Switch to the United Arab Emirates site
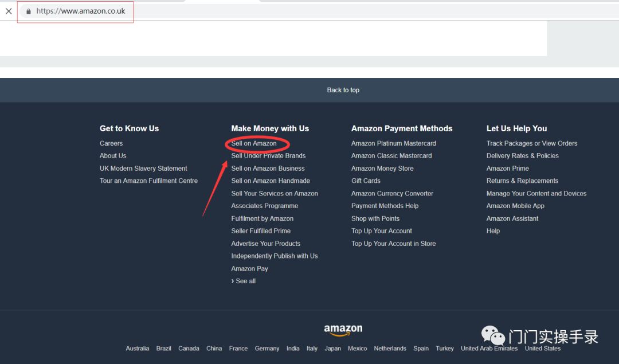Screen dimensions: 619x364 point(489,349)
